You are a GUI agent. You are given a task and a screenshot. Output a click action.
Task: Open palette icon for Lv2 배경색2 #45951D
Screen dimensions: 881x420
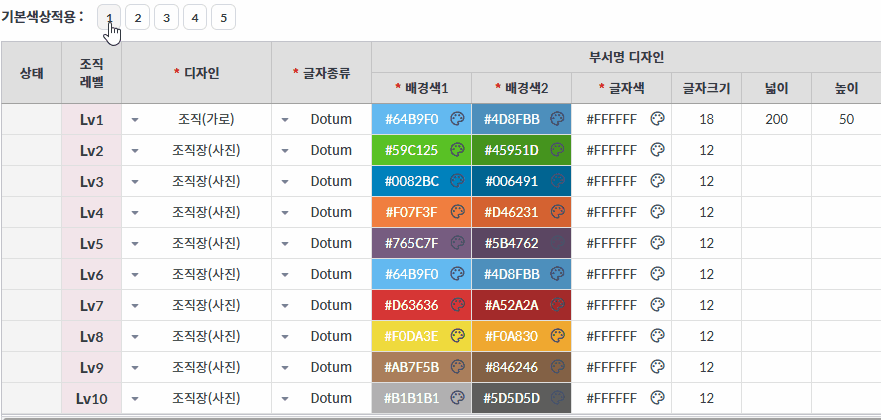[x=557, y=150]
